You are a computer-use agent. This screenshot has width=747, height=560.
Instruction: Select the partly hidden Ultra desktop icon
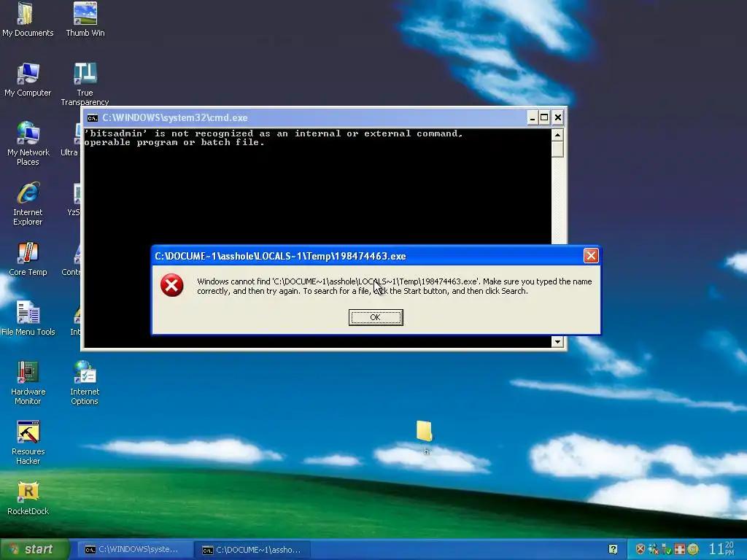point(71,139)
